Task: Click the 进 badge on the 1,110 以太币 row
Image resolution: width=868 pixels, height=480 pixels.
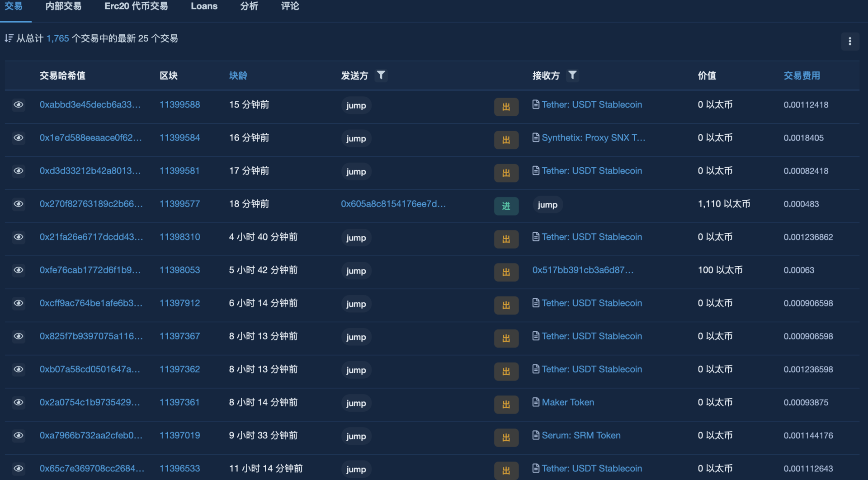Action: pos(506,206)
